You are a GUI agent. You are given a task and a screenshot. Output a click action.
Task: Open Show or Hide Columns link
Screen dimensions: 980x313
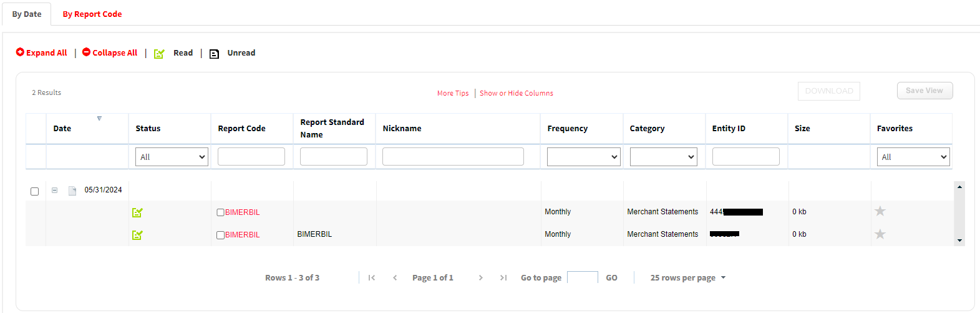(516, 93)
